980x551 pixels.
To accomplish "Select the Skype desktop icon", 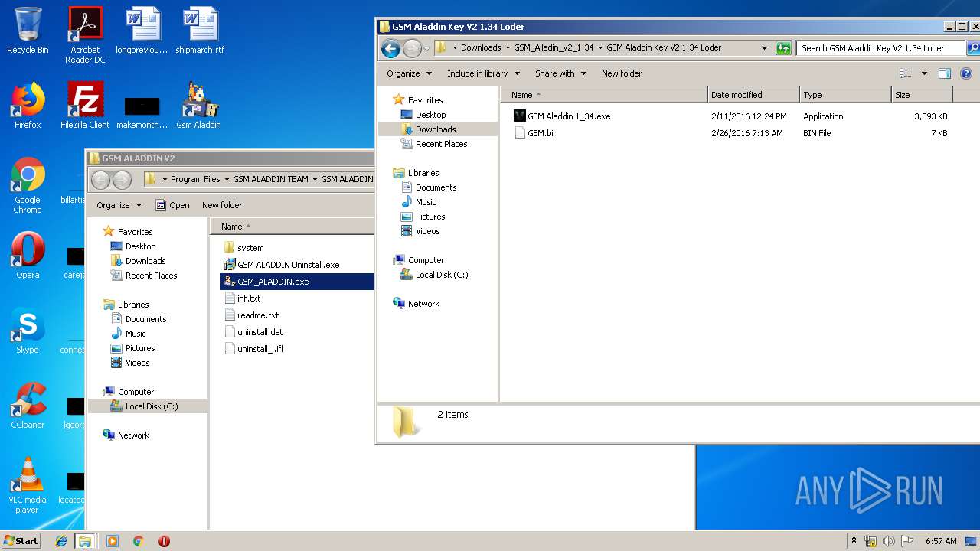I will pyautogui.click(x=28, y=331).
